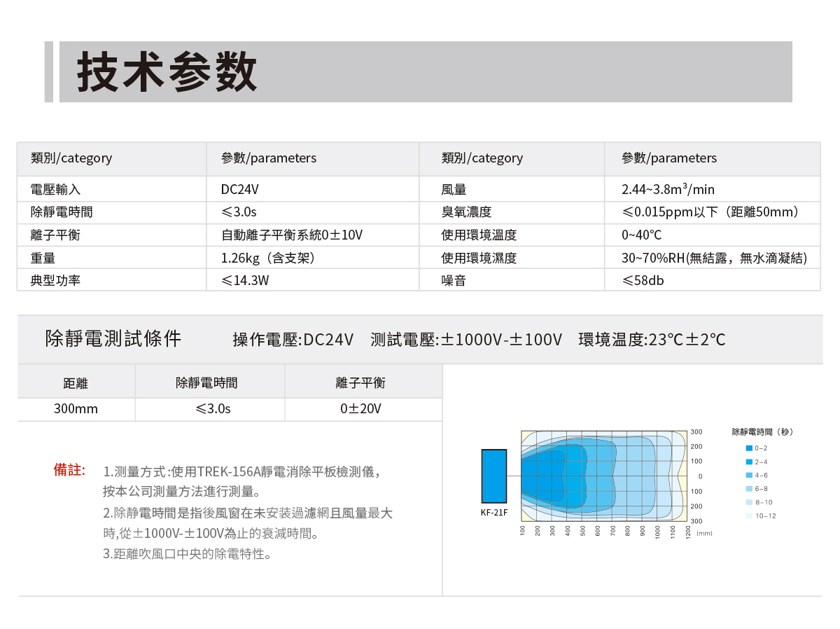Select the ≤58db noise value cell
This screenshot has width=840, height=629.
click(643, 281)
